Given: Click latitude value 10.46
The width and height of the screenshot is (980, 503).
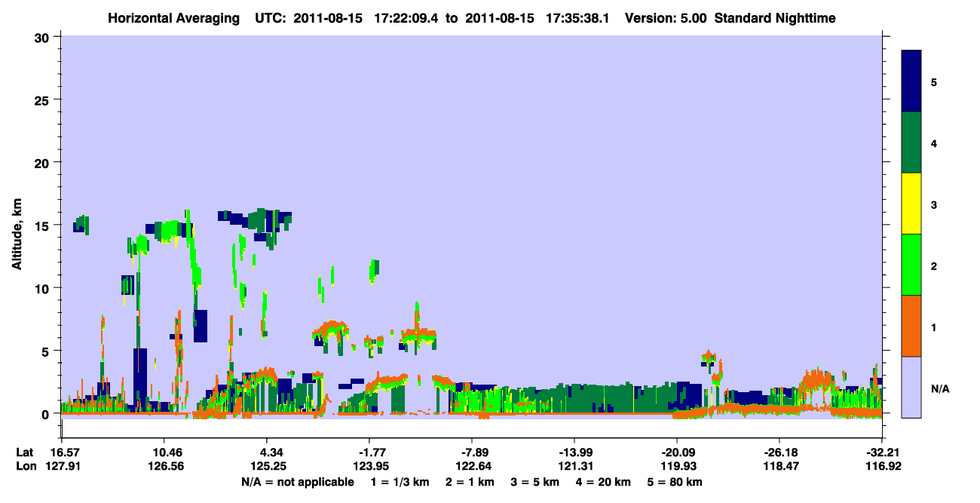Looking at the screenshot, I should click(164, 452).
